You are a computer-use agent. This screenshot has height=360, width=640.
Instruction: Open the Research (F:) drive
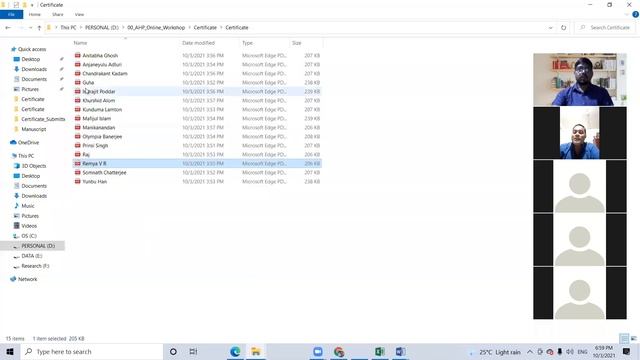pyautogui.click(x=35, y=266)
